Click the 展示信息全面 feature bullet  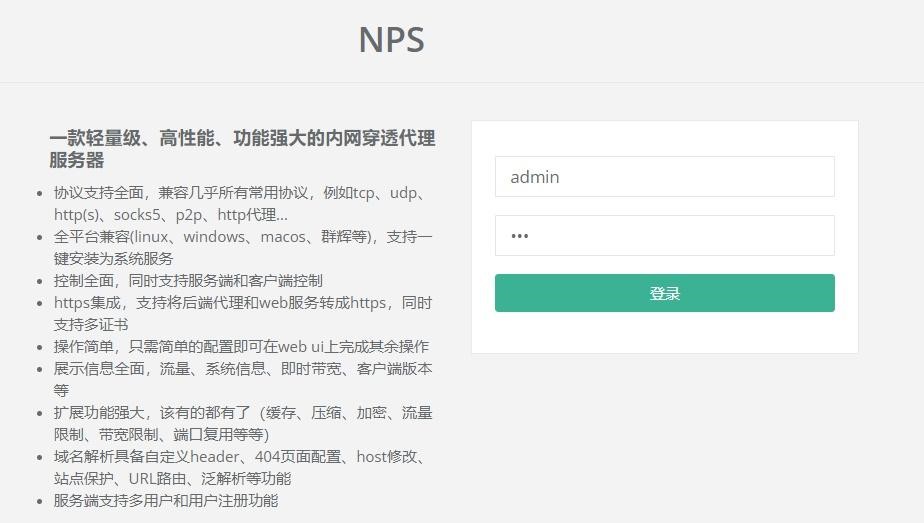[x=242, y=379]
